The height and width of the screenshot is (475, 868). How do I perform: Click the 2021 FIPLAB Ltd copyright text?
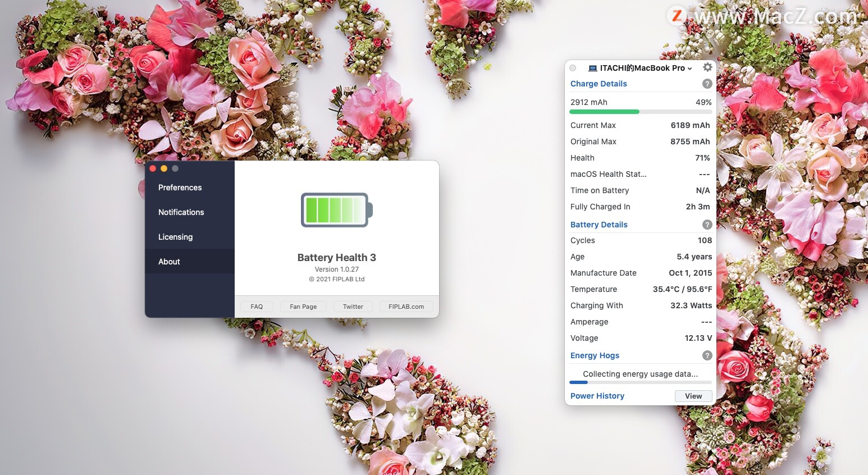pyautogui.click(x=337, y=279)
